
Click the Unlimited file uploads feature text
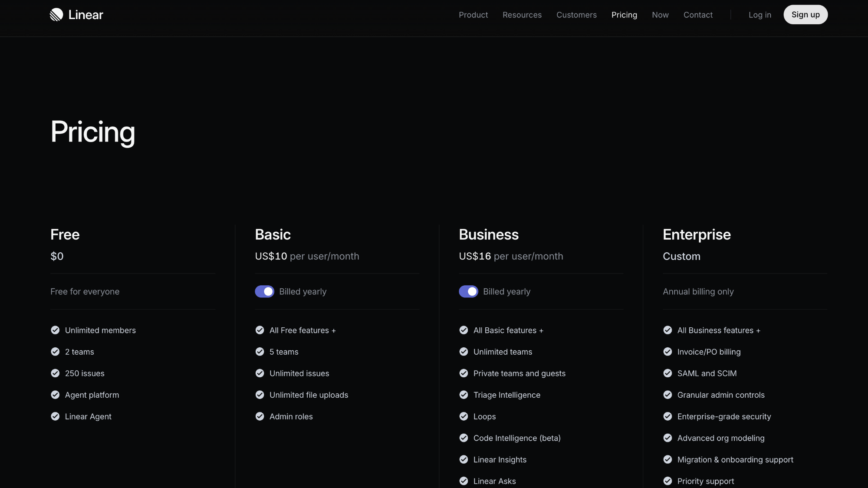click(x=309, y=395)
